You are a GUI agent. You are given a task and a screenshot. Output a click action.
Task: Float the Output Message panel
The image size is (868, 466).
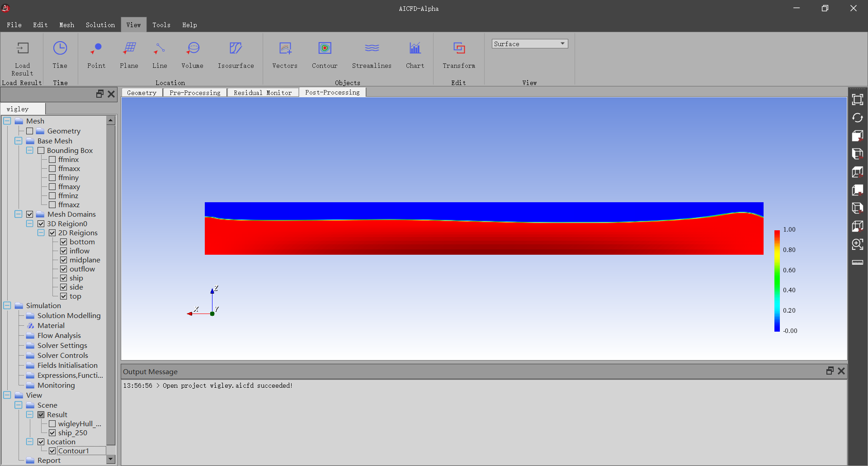pos(830,371)
